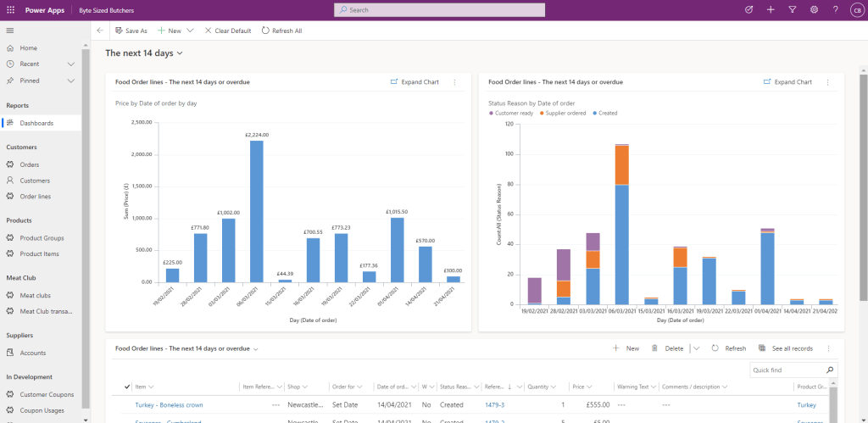Open the 'Turkey - Boneless crown' item link
Viewport: 868px width, 423px height.
pos(169,405)
